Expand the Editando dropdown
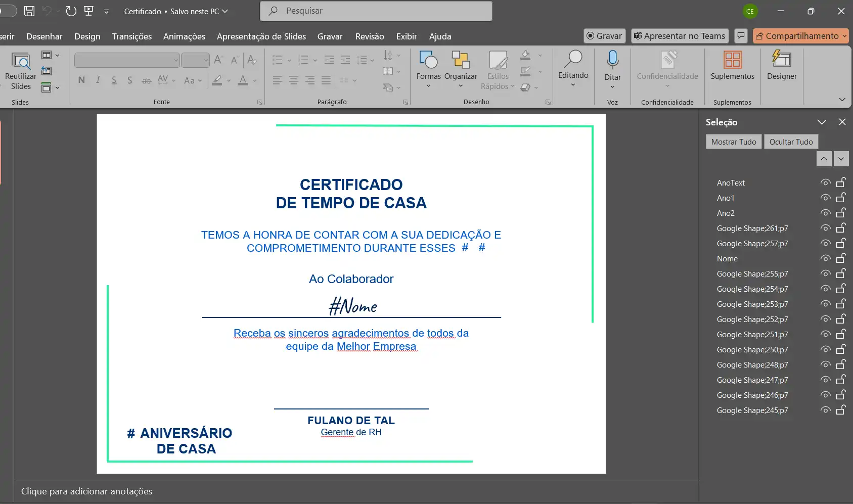The height and width of the screenshot is (504, 853). (x=573, y=84)
